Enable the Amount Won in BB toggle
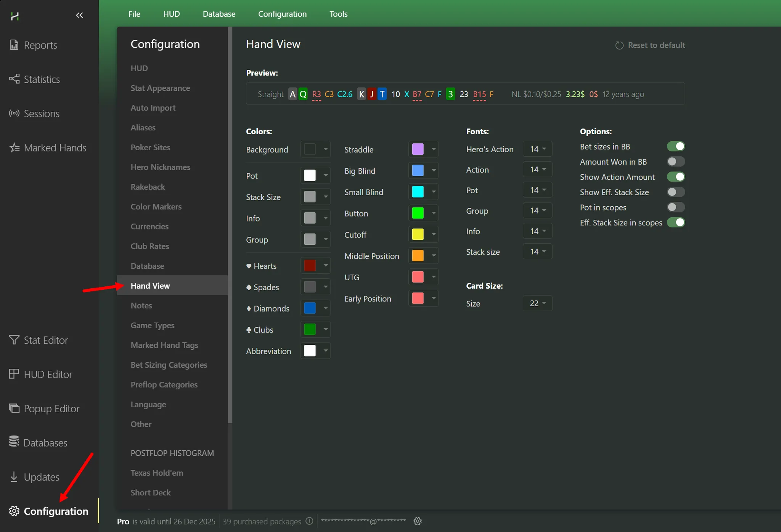The image size is (781, 532). pyautogui.click(x=676, y=162)
